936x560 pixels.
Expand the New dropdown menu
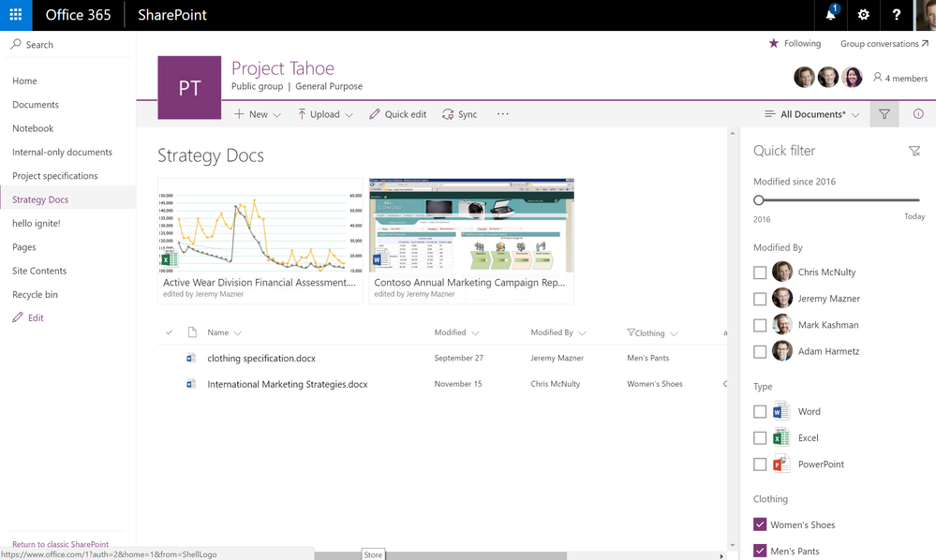(277, 114)
